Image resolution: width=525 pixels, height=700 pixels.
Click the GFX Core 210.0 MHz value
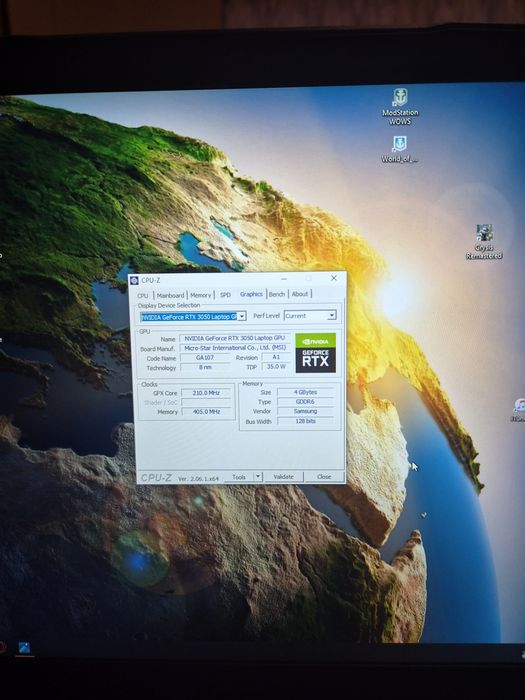[x=206, y=393]
